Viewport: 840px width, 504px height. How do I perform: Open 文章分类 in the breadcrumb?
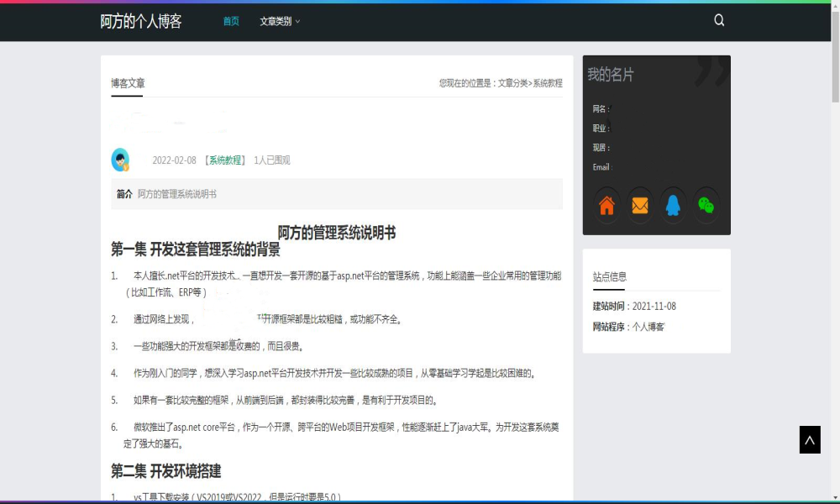pyautogui.click(x=512, y=83)
